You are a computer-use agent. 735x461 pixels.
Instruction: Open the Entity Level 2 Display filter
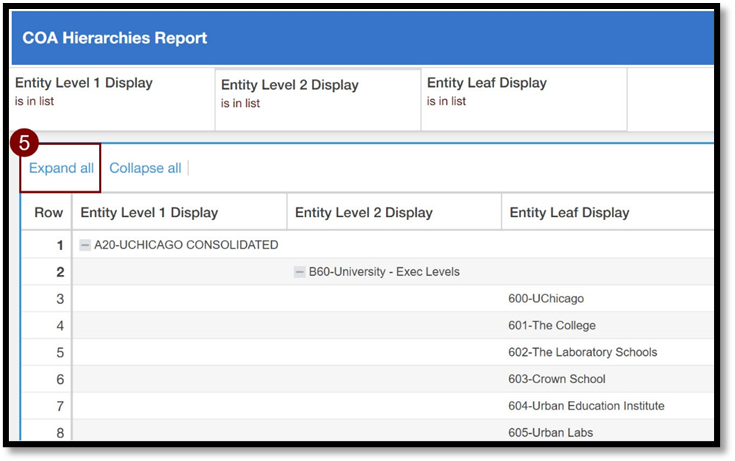click(318, 99)
